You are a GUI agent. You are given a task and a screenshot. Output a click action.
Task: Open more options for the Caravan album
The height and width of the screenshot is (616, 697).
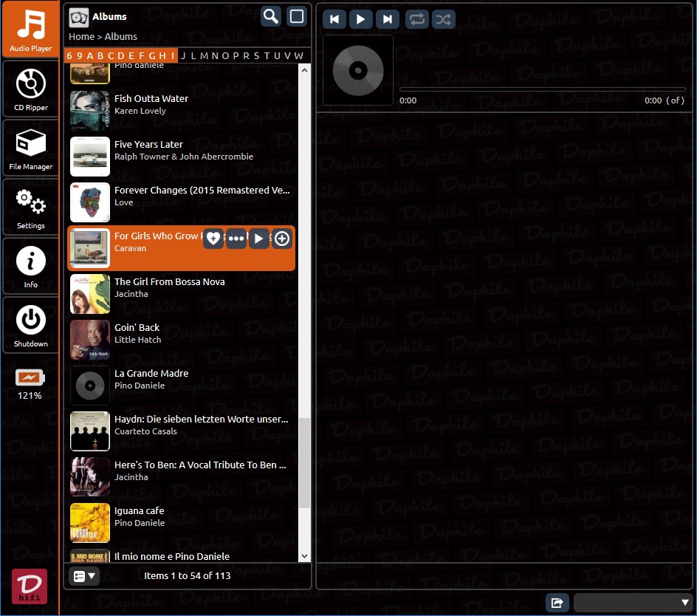(236, 239)
